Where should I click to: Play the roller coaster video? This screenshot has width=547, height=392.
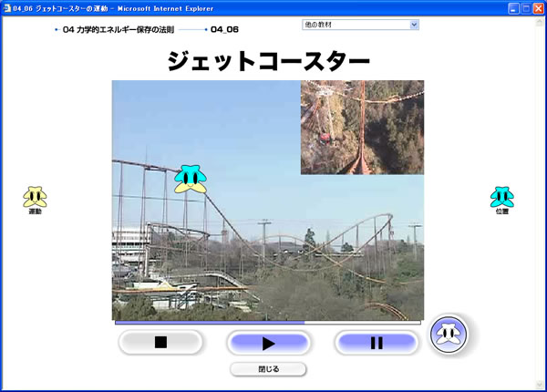click(268, 343)
